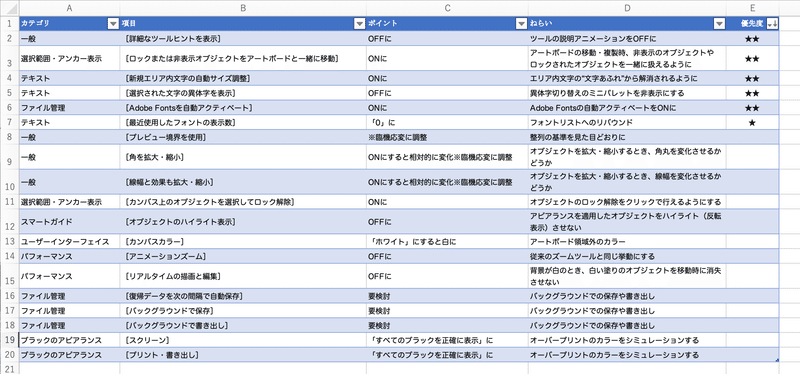Click the 「ホワイト」にすると白に cell

point(447,241)
